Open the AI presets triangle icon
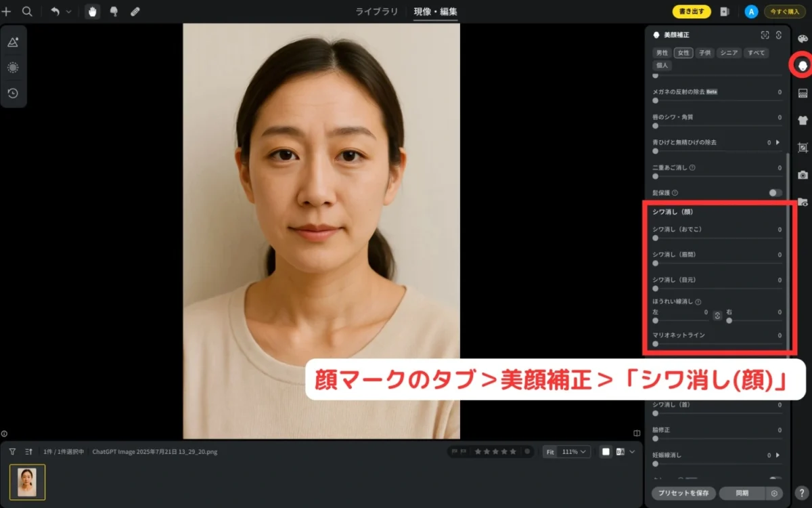 [x=13, y=42]
